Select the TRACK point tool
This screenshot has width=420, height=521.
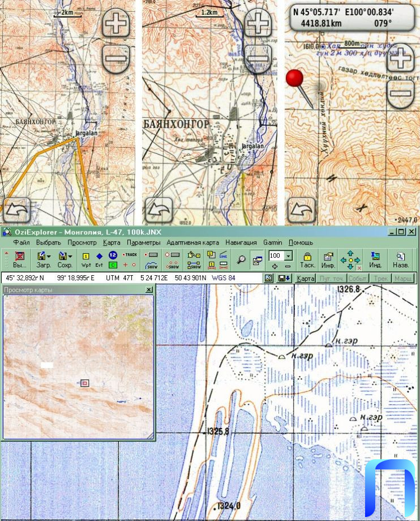point(130,255)
